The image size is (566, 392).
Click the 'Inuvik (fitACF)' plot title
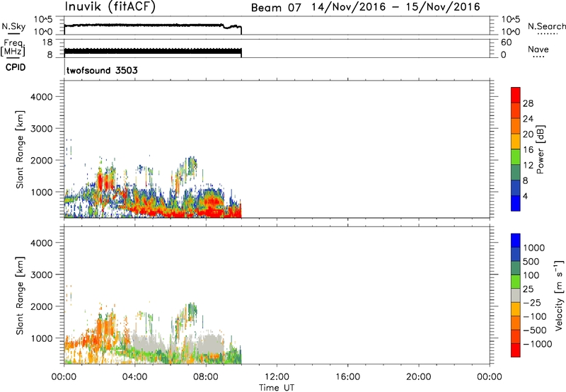(x=110, y=7)
